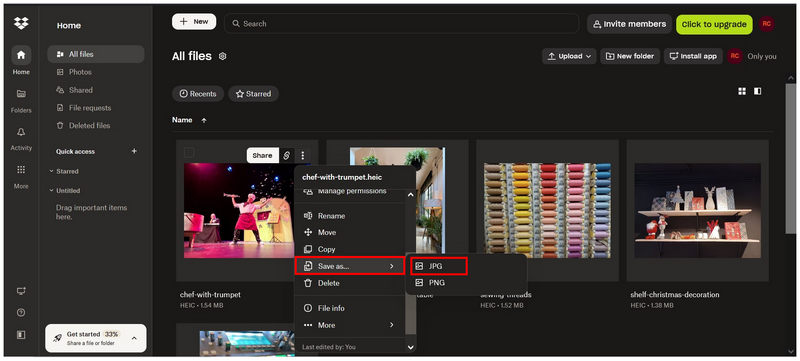Click the desktop monitor icon in the left rail
The height and width of the screenshot is (361, 800).
click(x=21, y=291)
